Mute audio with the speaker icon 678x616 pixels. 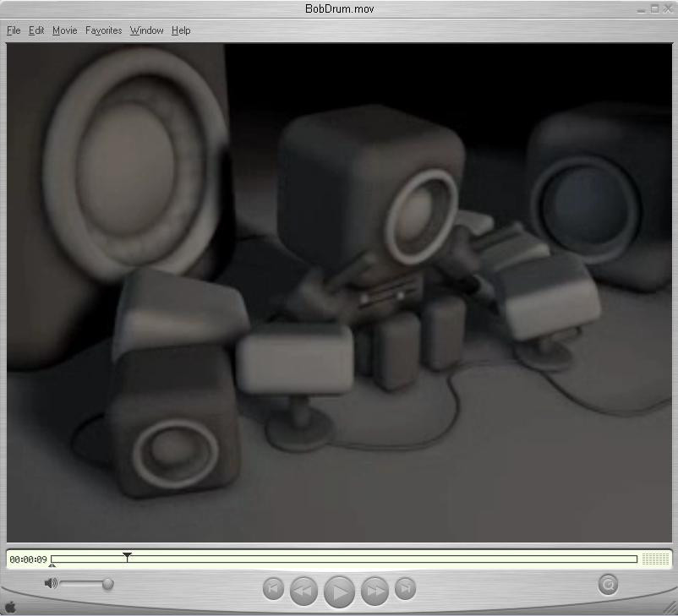[x=51, y=584]
